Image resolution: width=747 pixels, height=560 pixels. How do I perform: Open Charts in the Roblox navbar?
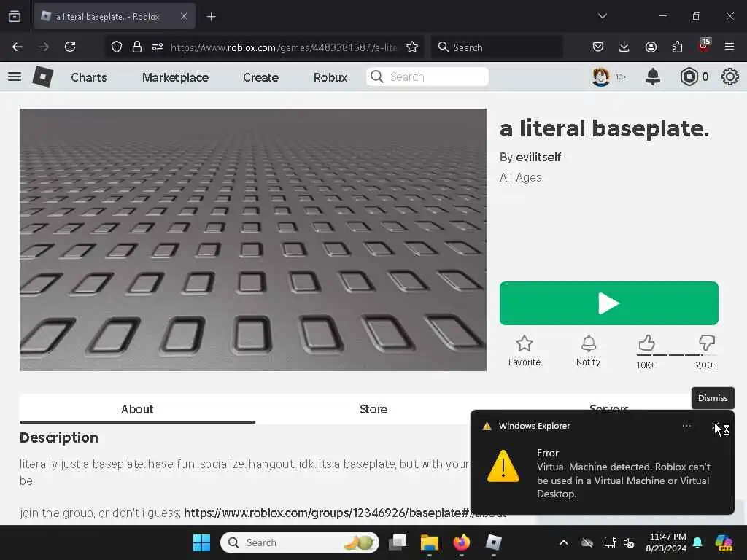(88, 77)
